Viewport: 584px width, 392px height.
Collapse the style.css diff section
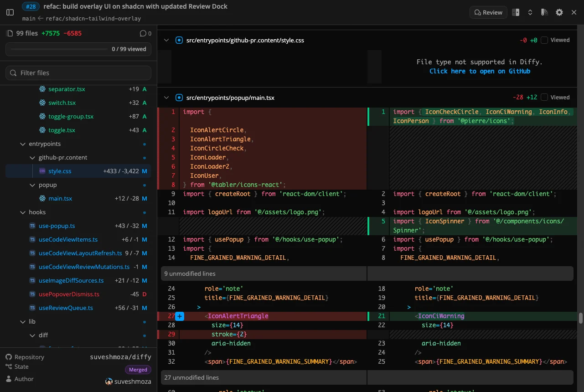coord(166,40)
